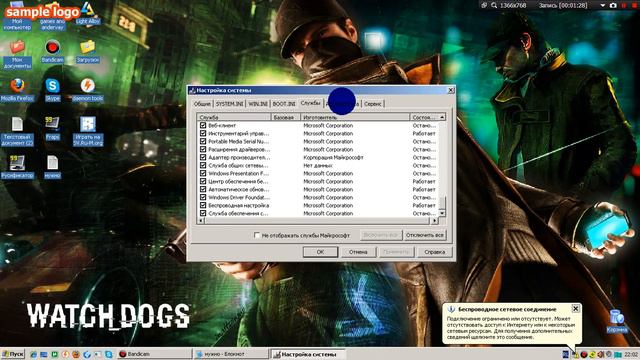This screenshot has width=640, height=360.
Task: Click the horizontal scrollbar right arrow
Action: point(434,221)
